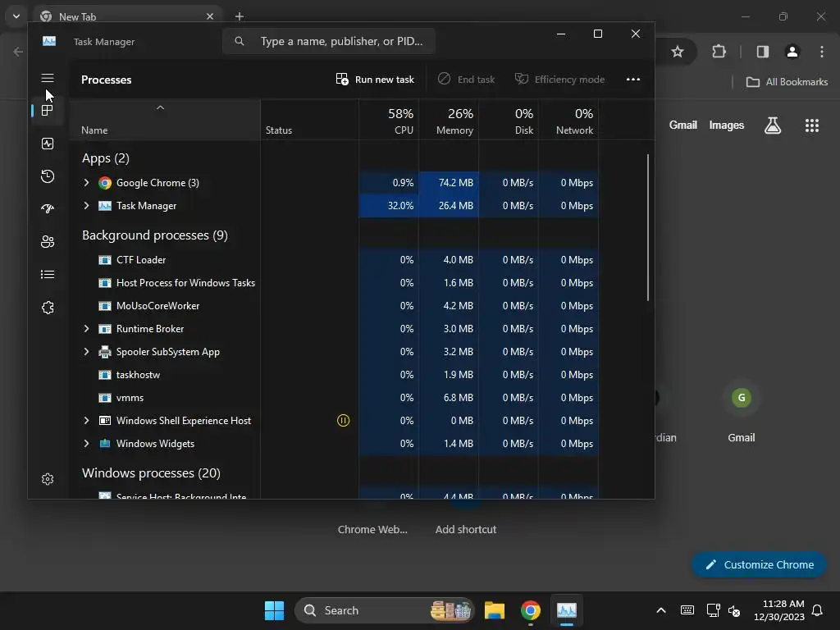Open the Services page icon
Screen dimensions: 840x630
(48, 308)
